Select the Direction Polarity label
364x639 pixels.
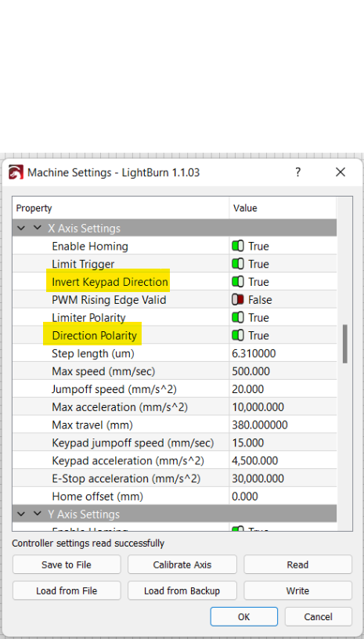coord(95,335)
